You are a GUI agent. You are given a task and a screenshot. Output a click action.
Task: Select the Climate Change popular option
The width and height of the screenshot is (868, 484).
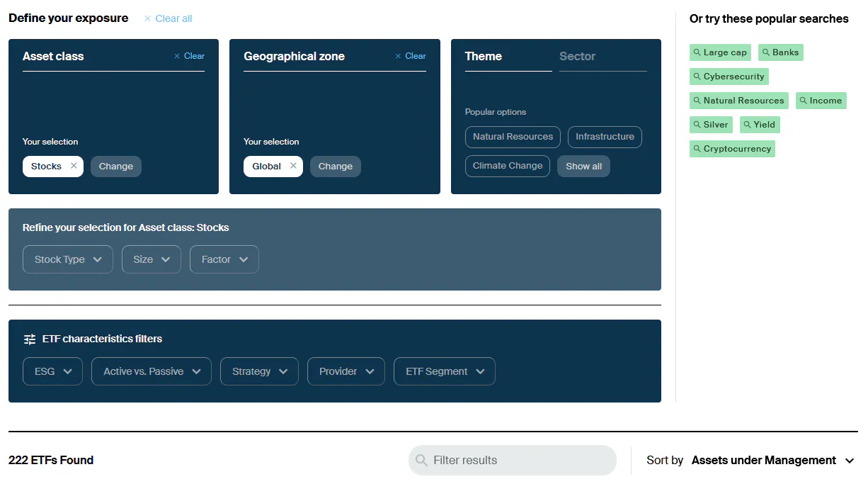pyautogui.click(x=507, y=166)
